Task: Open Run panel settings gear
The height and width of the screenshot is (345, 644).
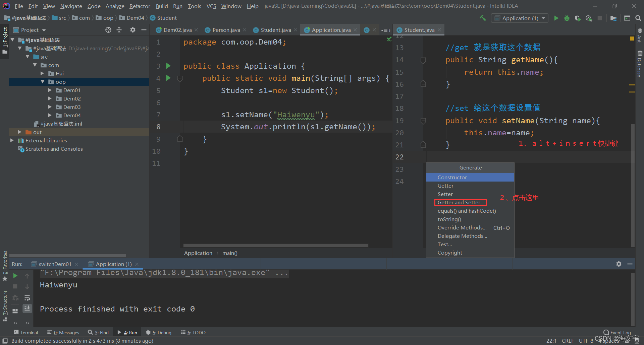Action: 619,264
